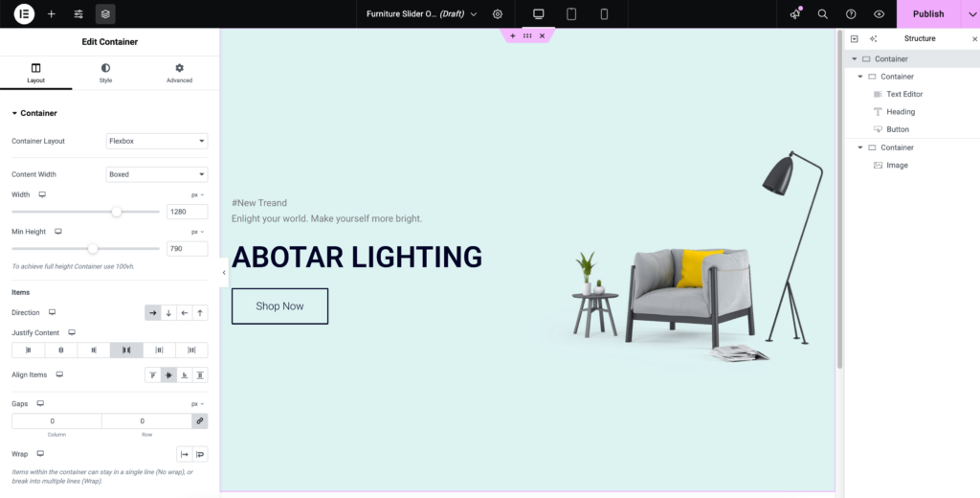Select Text Editor in Structure panel
Image resolution: width=980 pixels, height=498 pixels.
tap(904, 94)
